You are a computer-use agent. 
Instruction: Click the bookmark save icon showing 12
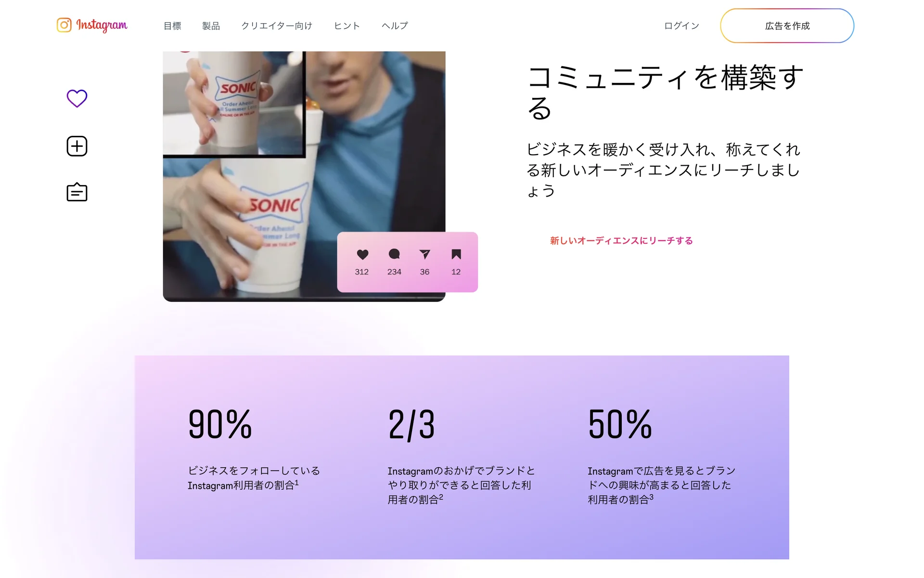coord(456,254)
